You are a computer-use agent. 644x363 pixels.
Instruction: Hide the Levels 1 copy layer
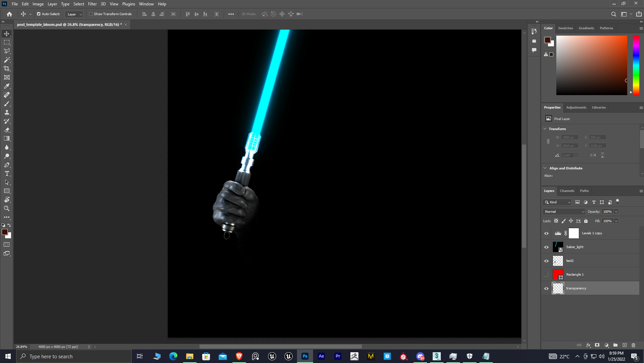coord(546,233)
